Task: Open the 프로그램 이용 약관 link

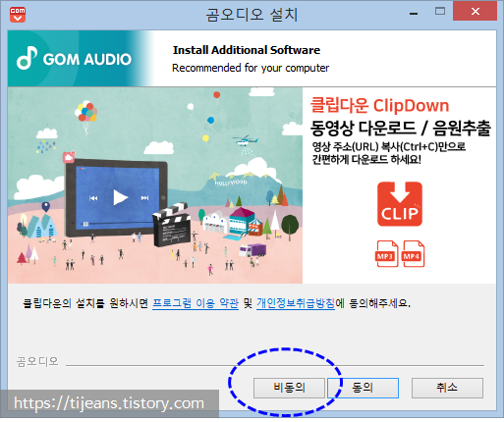Action: 196,303
